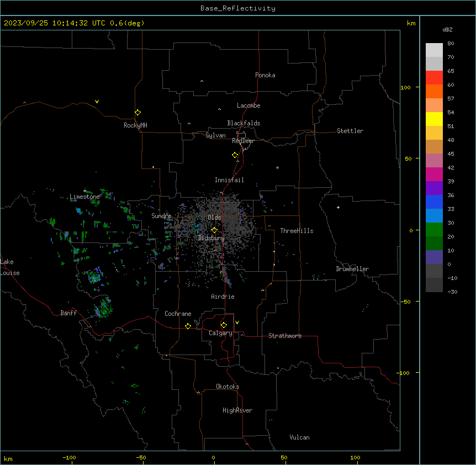Screen dimensions: 476x465
Task: Click the Drumheller town label
Action: coord(352,269)
